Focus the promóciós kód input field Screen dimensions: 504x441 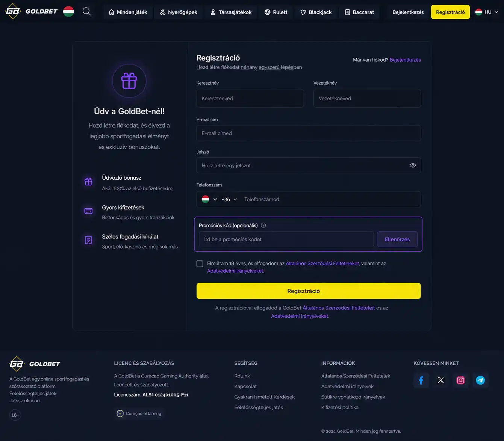tap(286, 239)
